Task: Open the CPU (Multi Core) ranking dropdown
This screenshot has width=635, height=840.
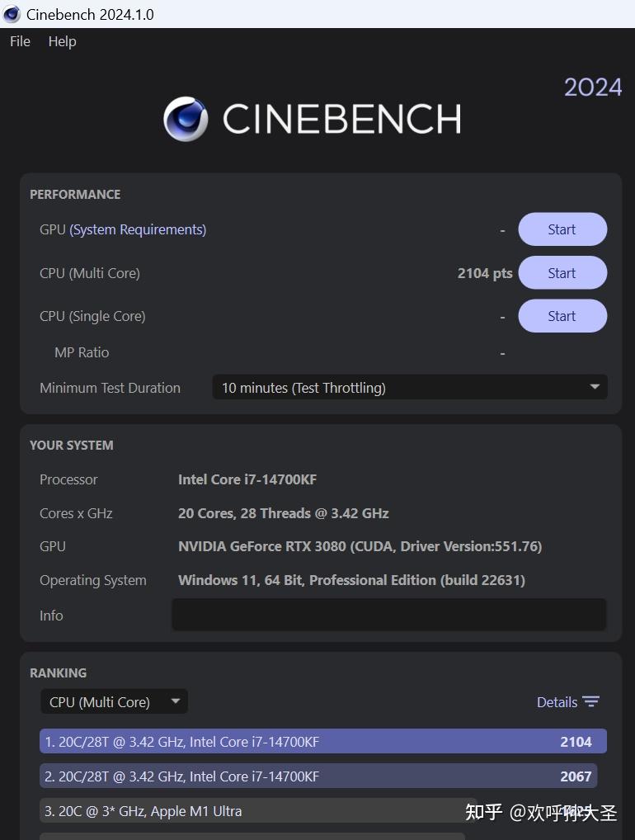Action: pyautogui.click(x=114, y=702)
